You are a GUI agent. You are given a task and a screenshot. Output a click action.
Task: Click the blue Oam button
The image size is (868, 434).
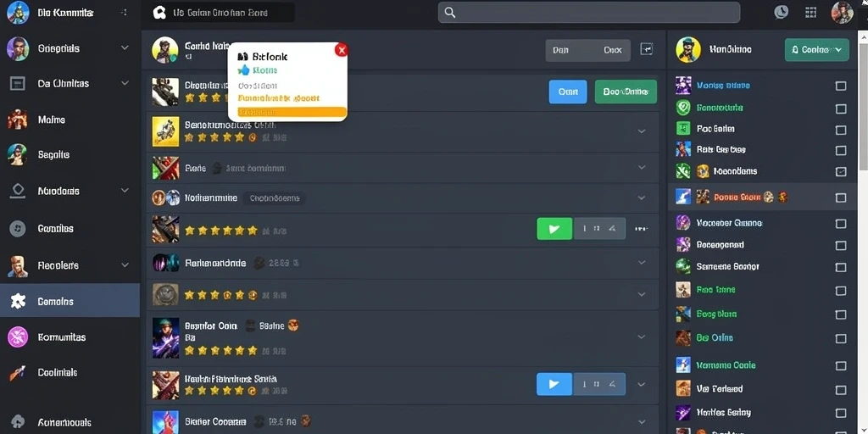click(x=568, y=92)
